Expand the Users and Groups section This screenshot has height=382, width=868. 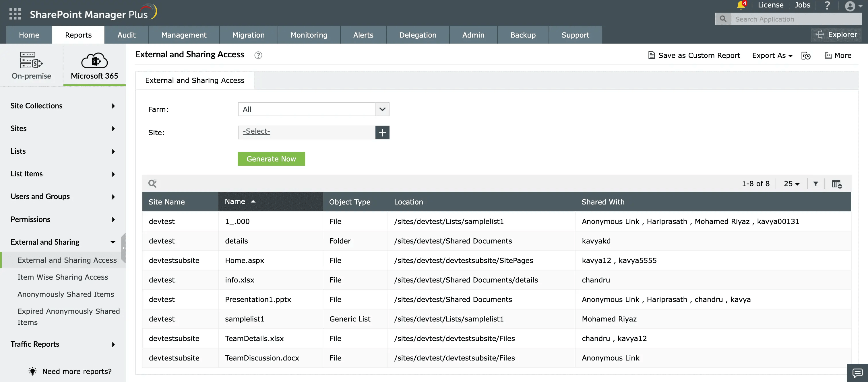coord(63,196)
